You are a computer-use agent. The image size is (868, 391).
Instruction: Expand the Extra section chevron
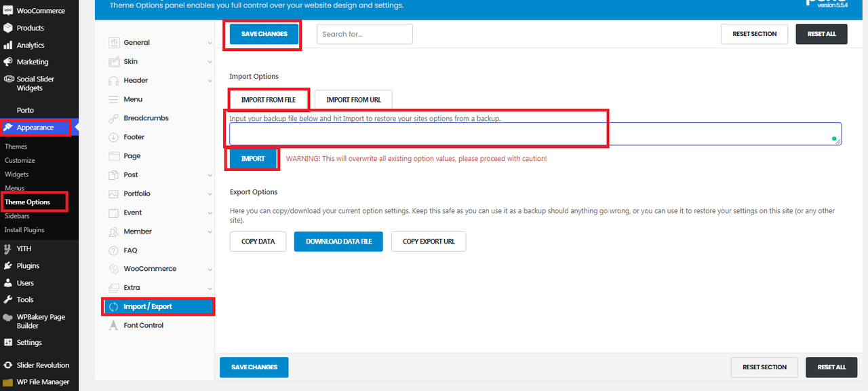(x=210, y=288)
